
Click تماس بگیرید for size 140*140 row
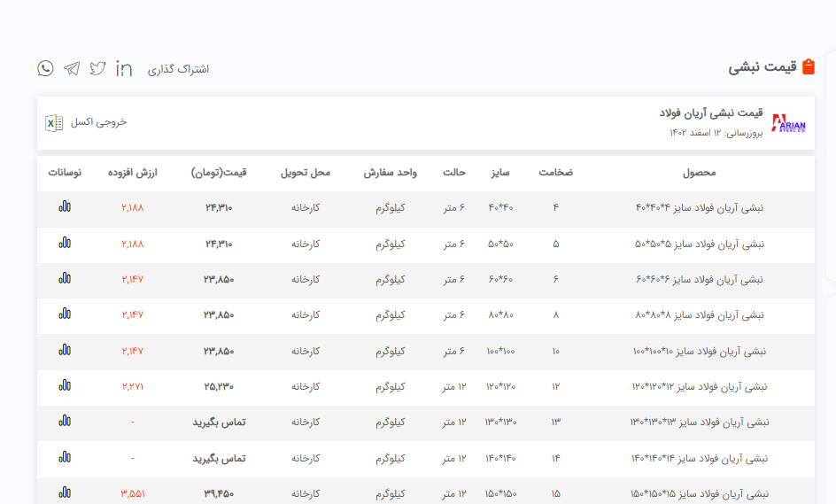[x=219, y=458]
